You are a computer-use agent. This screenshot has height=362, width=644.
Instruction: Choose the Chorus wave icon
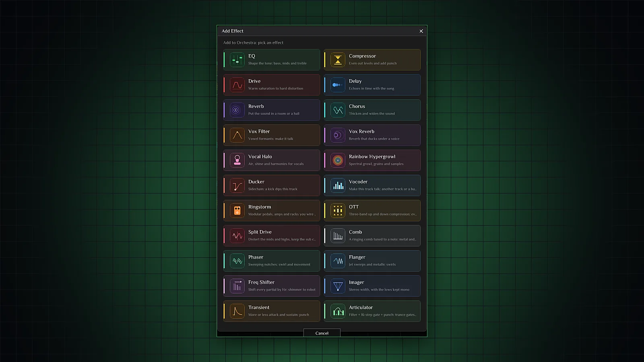[x=338, y=110]
